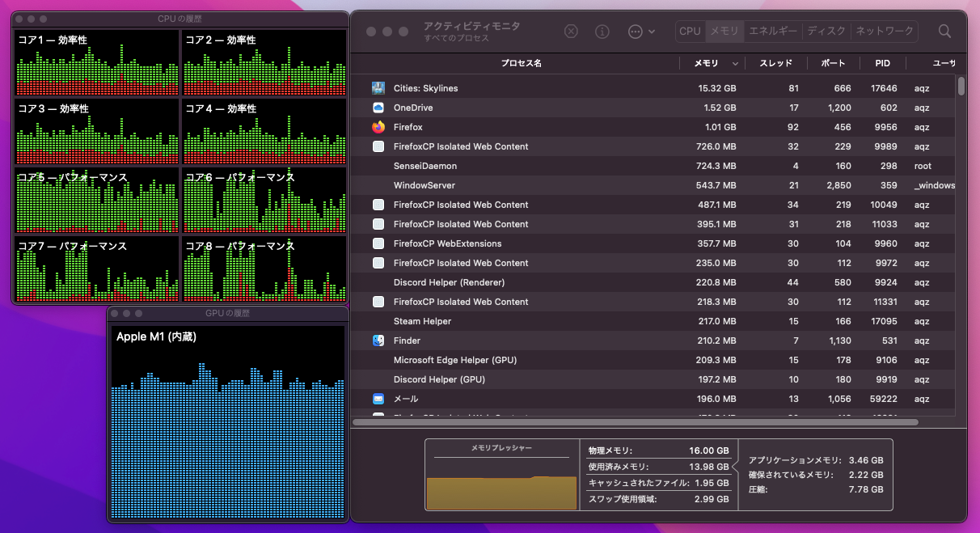980x533 pixels.
Task: Click the stop process (X) toolbar icon
Action: pos(571,32)
